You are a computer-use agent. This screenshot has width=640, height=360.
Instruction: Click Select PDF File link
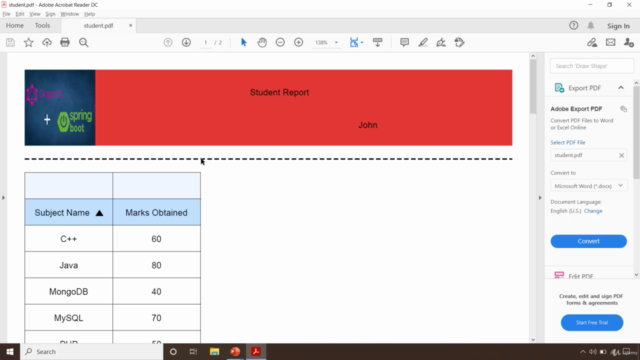568,142
